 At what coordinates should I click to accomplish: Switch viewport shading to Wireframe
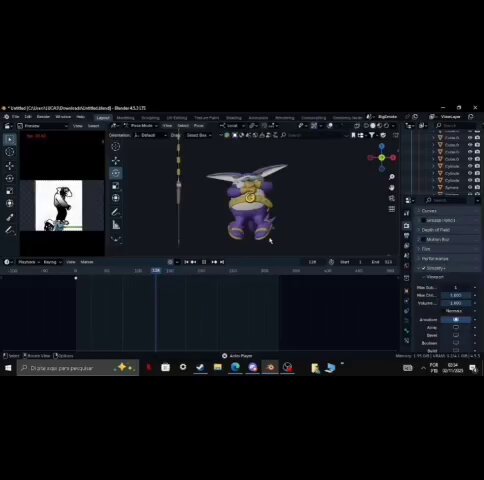click(366, 126)
